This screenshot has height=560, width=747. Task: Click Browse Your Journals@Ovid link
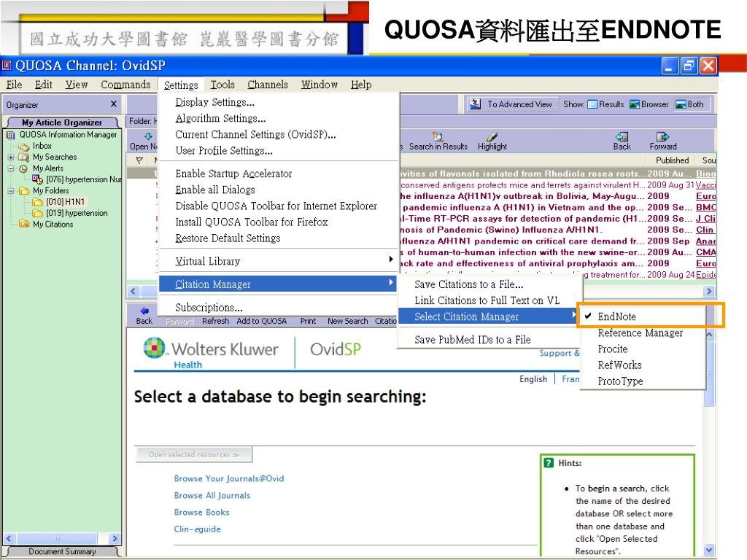click(228, 478)
